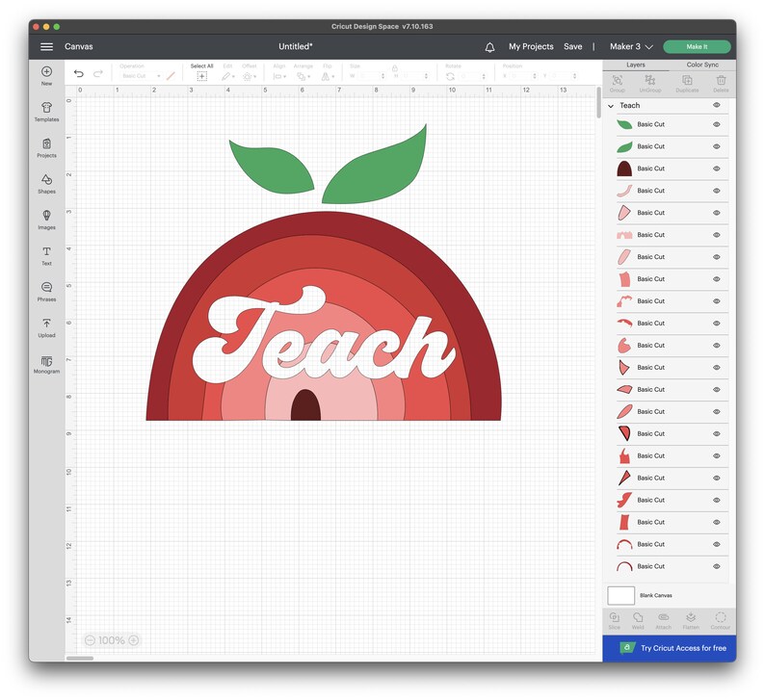
Task: Click the green Make It button
Action: pos(697,47)
